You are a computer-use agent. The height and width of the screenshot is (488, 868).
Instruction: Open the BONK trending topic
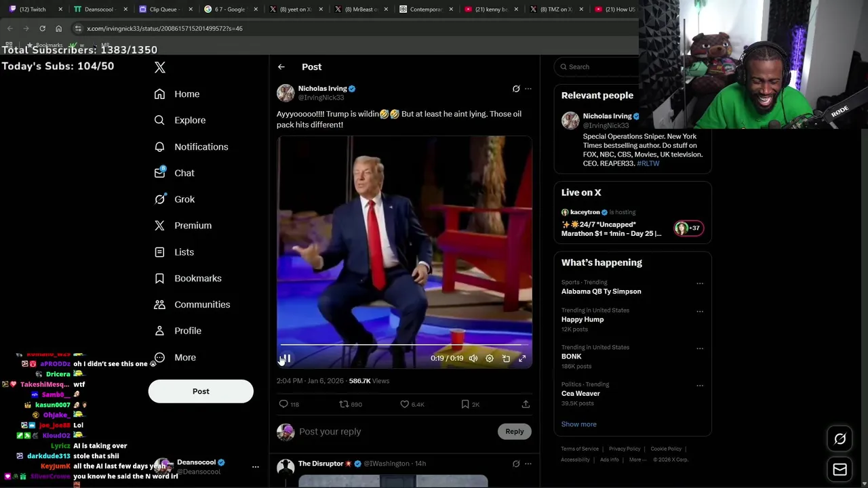pyautogui.click(x=572, y=357)
